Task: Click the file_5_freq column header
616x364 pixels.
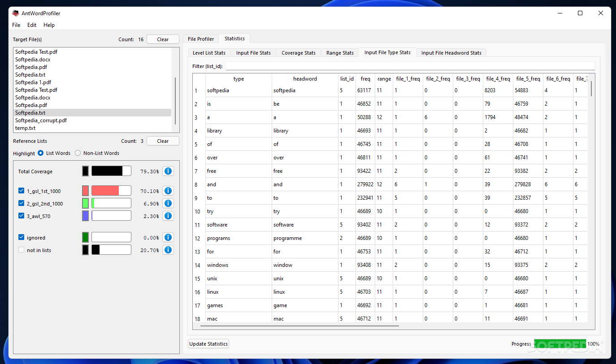Action: click(x=528, y=79)
